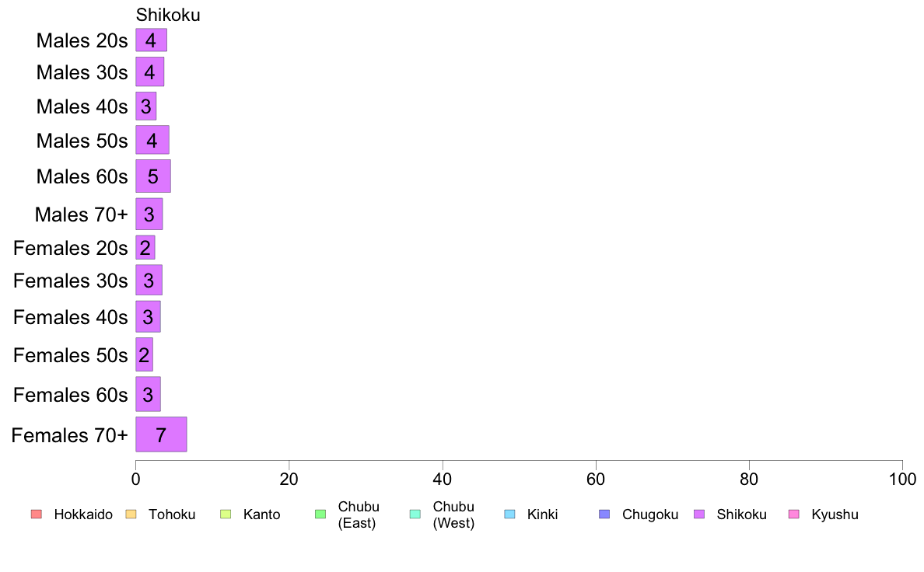This screenshot has width=924, height=572.
Task: Click the Shikoku purple legend swatch
Action: click(699, 514)
